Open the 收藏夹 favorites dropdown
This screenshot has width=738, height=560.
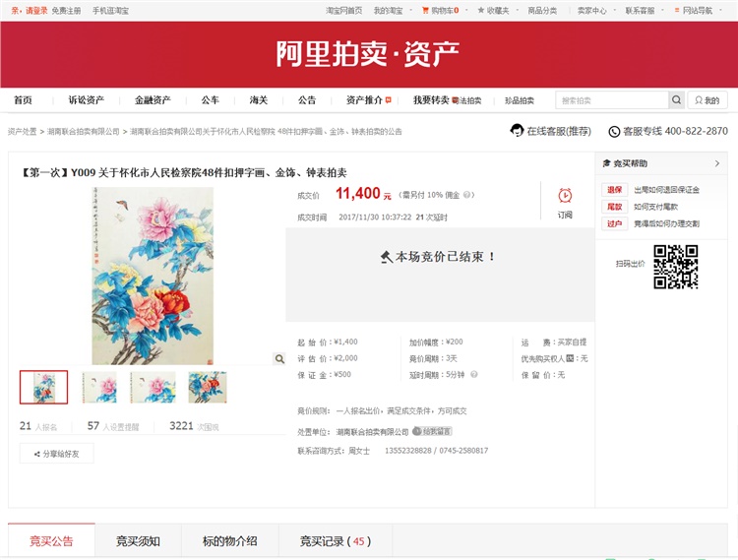coord(498,11)
